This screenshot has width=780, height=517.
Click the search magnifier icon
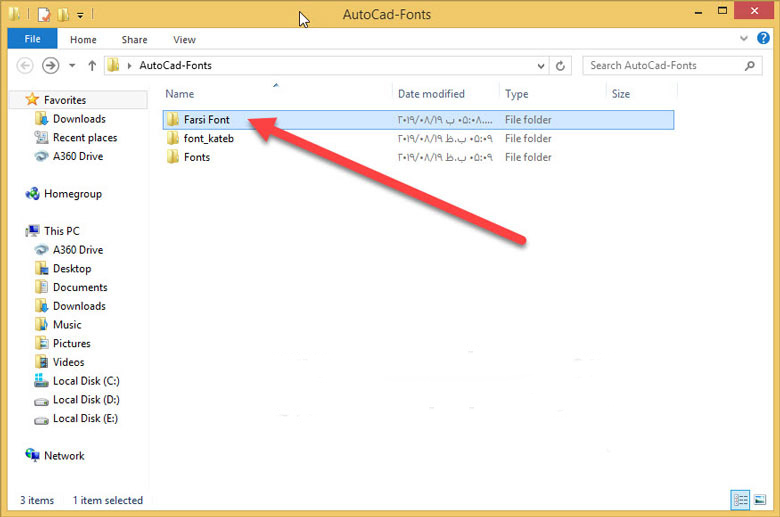tap(750, 65)
